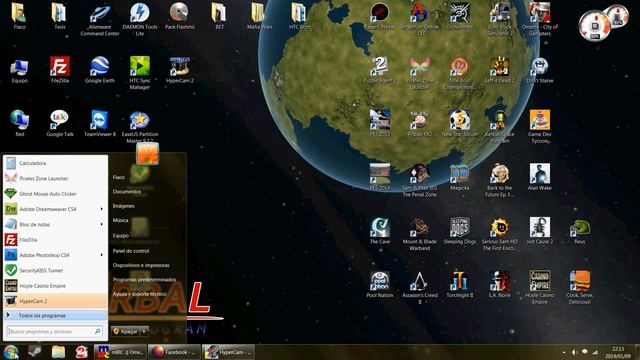The height and width of the screenshot is (360, 640).
Task: Open Programas predeterminados in the Start menu
Action: pyautogui.click(x=144, y=280)
